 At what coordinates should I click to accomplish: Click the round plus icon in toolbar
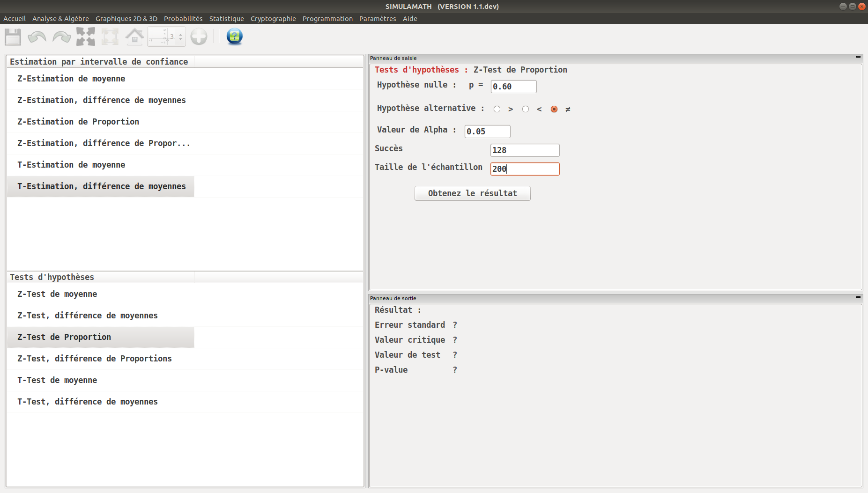[x=199, y=37]
